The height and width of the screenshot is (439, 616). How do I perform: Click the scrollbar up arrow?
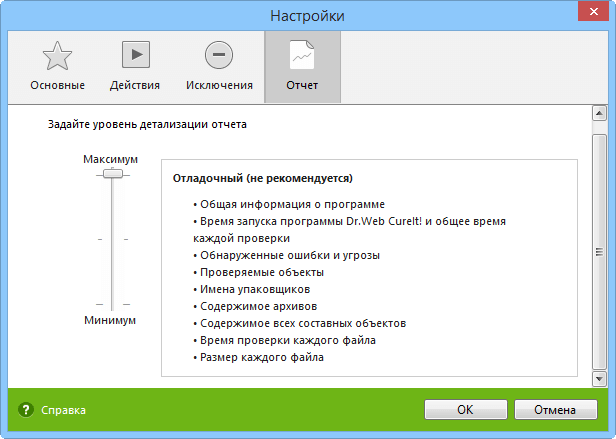[599, 114]
